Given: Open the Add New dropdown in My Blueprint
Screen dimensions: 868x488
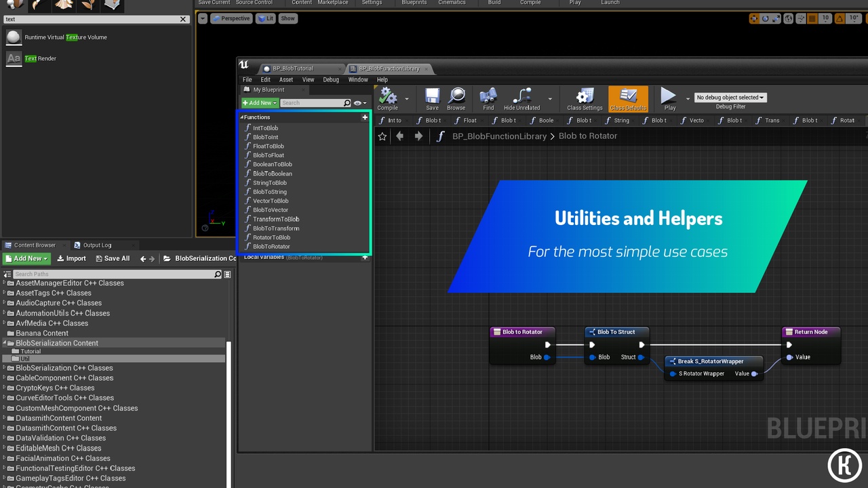Looking at the screenshot, I should [260, 103].
